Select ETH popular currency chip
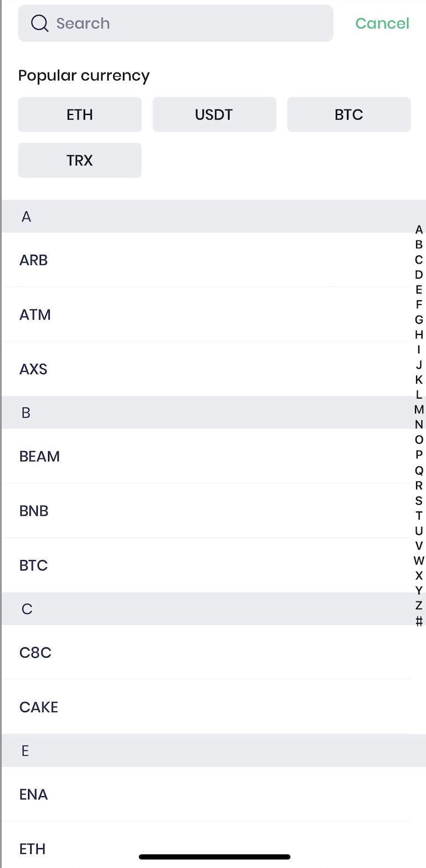Screen dimensions: 426x868 pyautogui.click(x=80, y=114)
